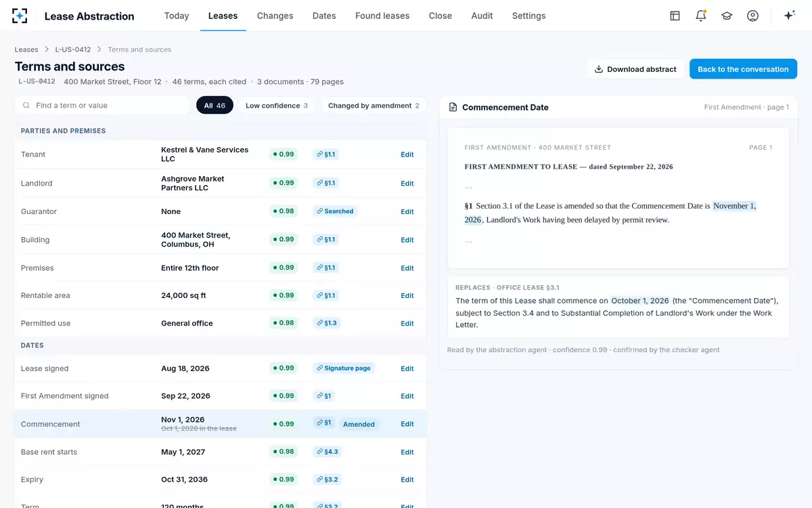Select the All 46 filter chip
Screen dimensions: 812x508
coord(215,106)
